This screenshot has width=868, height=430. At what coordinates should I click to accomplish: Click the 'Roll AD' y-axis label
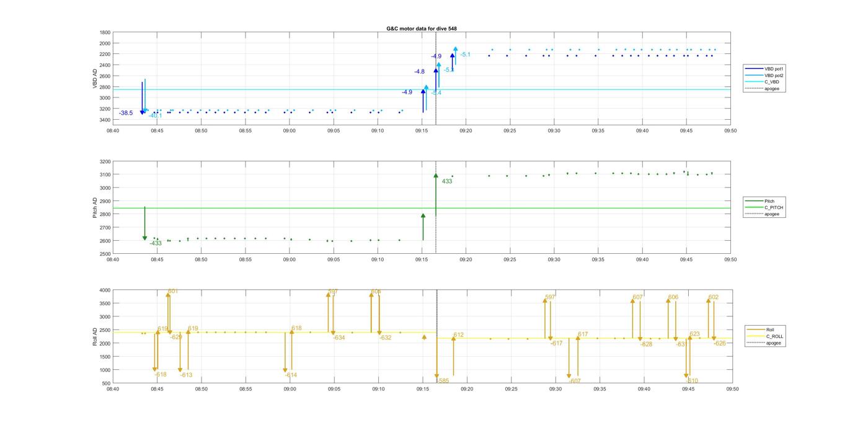click(x=95, y=336)
